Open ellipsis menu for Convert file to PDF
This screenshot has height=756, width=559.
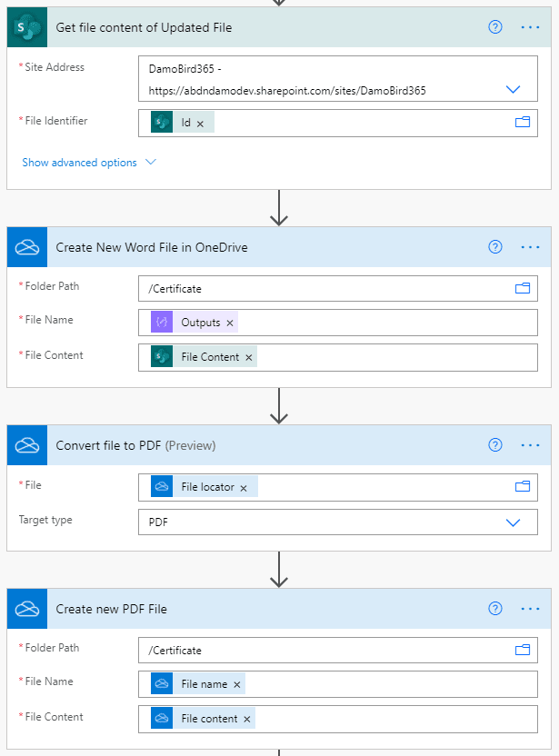(531, 445)
